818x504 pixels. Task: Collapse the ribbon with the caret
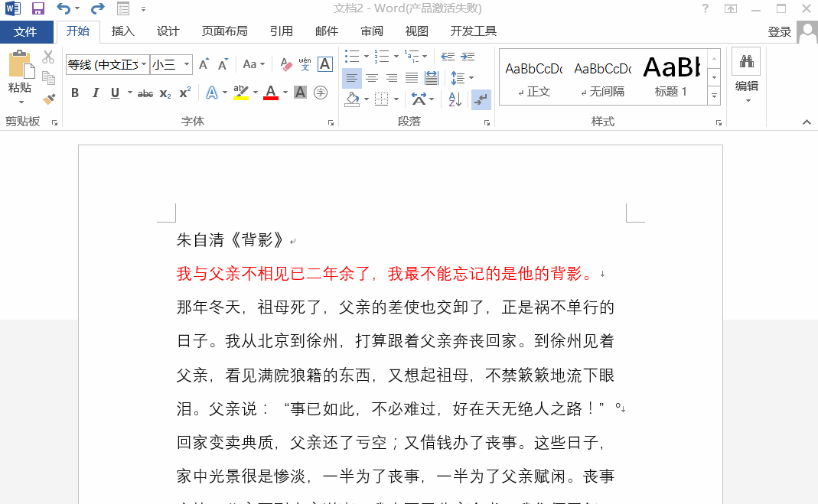click(807, 122)
